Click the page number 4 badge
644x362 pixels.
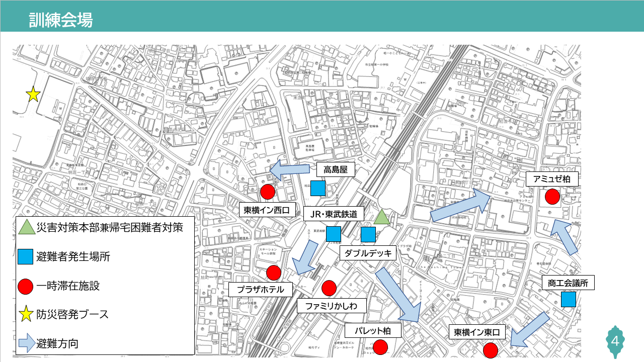[x=615, y=341]
